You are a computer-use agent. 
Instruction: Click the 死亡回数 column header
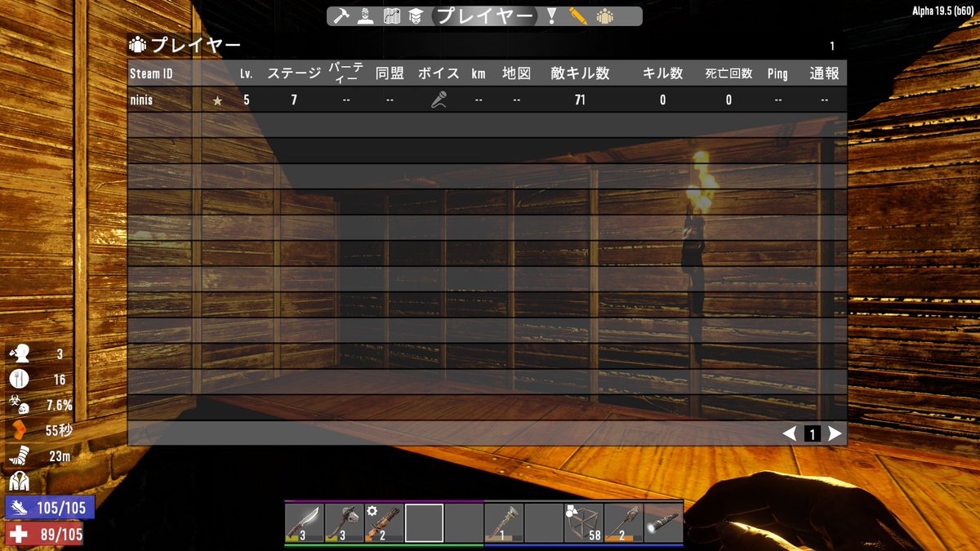(x=729, y=73)
